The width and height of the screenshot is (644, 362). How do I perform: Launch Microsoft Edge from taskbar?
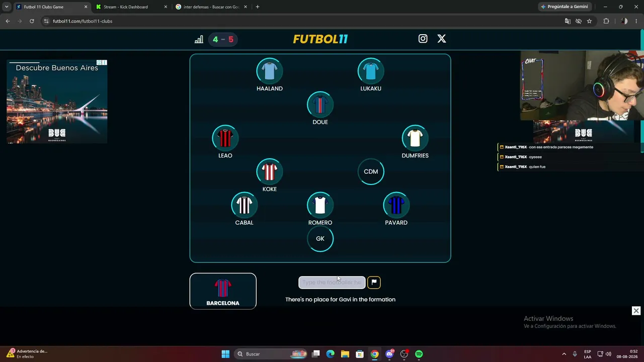(331, 354)
